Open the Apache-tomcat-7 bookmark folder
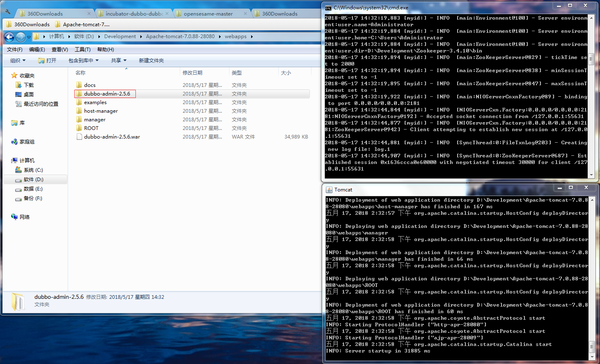Screen dimensions: 600x364 pos(82,24)
